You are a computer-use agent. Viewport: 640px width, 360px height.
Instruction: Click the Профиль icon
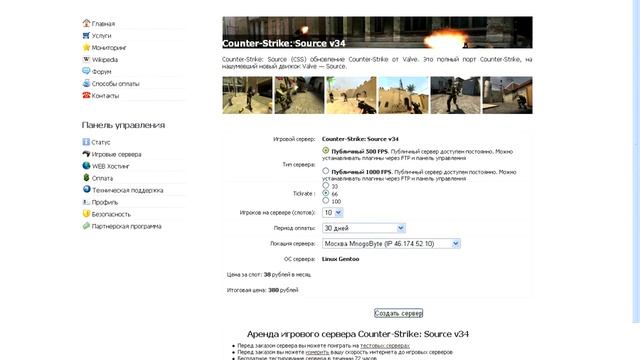pyautogui.click(x=86, y=202)
